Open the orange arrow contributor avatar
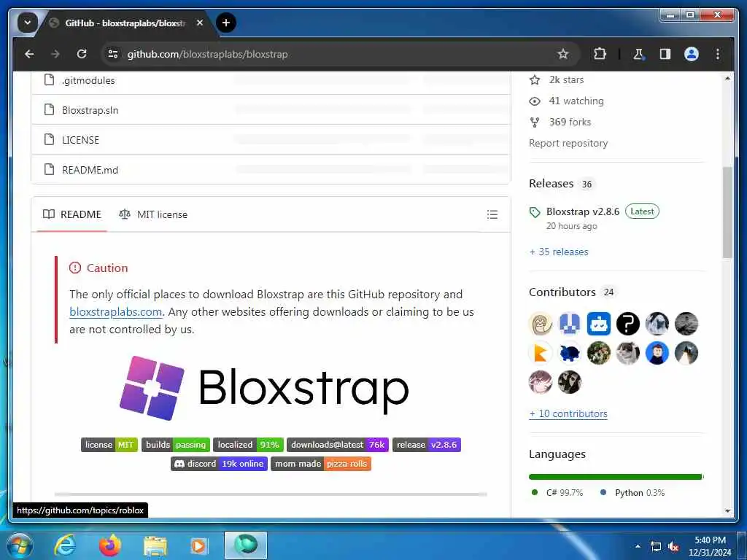The width and height of the screenshot is (747, 560). (x=541, y=354)
